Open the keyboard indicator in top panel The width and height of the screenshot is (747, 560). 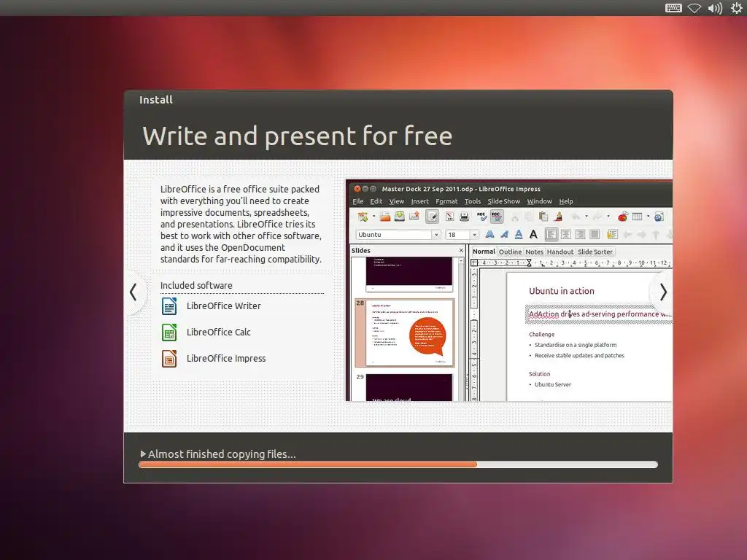(x=673, y=7)
